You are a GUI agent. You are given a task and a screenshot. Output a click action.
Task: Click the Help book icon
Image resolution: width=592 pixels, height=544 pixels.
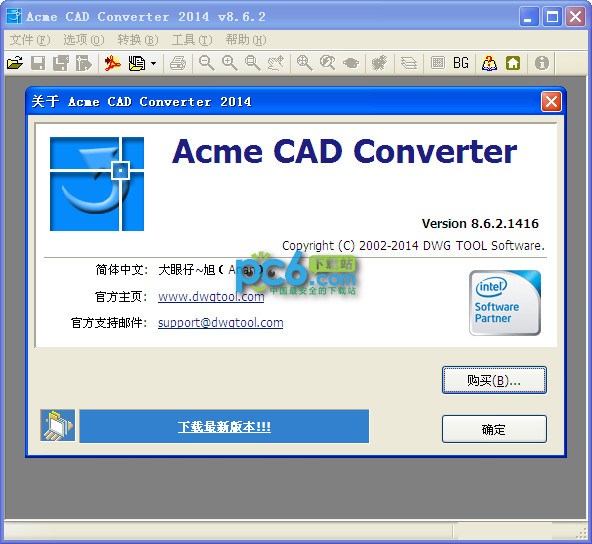click(489, 63)
